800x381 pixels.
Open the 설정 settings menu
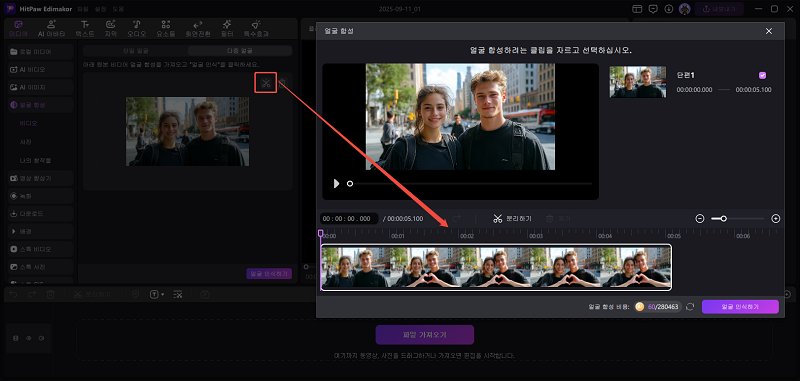pyautogui.click(x=102, y=9)
